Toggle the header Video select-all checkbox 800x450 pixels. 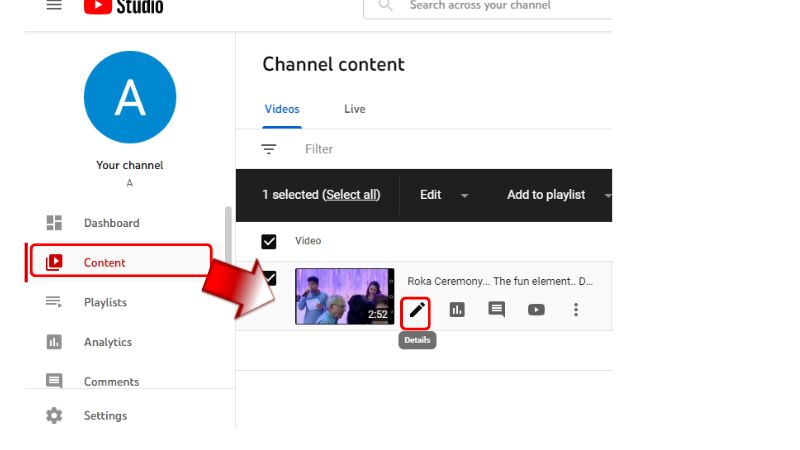269,241
